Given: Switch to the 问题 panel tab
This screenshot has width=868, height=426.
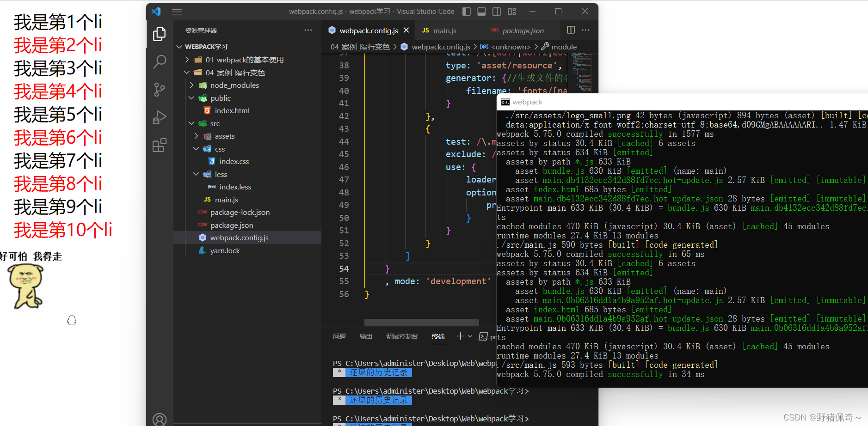Looking at the screenshot, I should [339, 336].
